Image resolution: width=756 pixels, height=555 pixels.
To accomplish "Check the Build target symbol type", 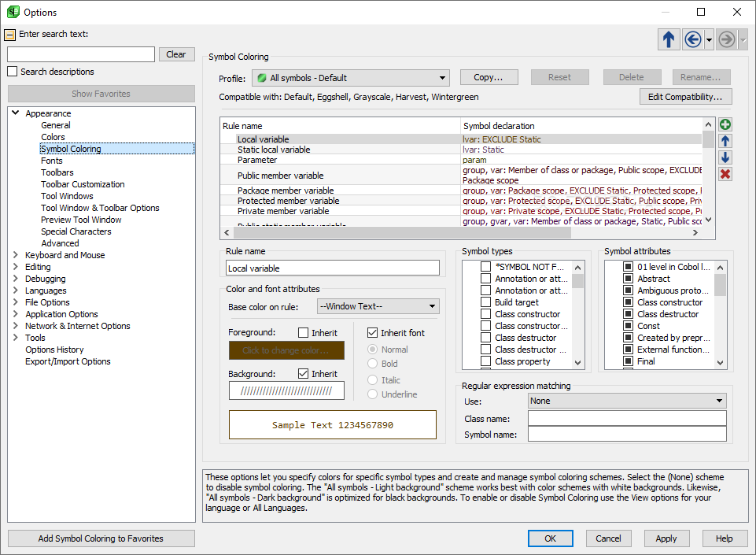I will (486, 302).
